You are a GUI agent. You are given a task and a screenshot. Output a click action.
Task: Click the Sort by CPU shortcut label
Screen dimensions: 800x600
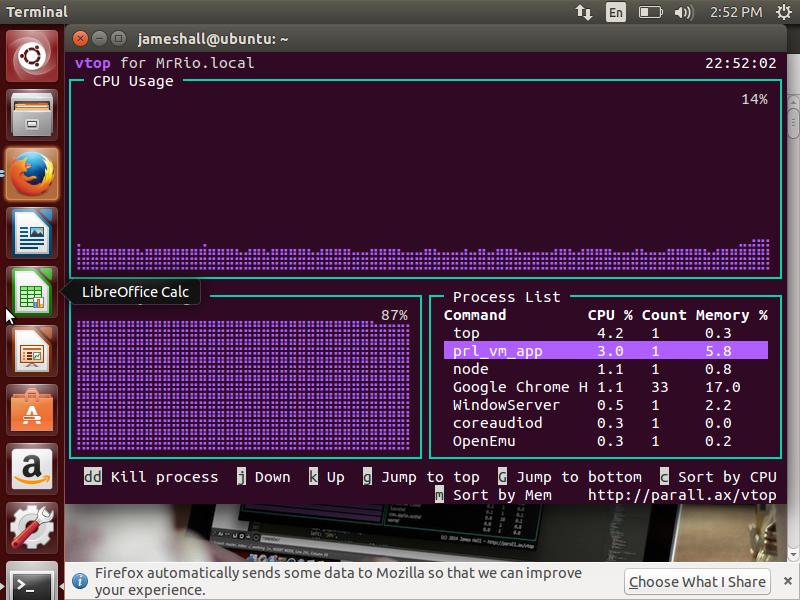tap(726, 477)
